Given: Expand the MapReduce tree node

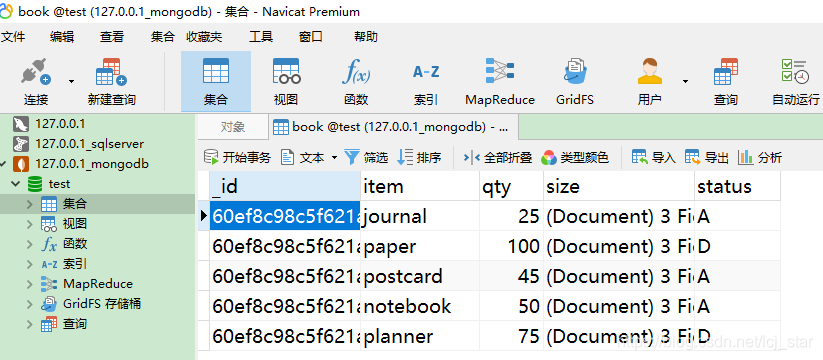Looking at the screenshot, I should pos(29,284).
